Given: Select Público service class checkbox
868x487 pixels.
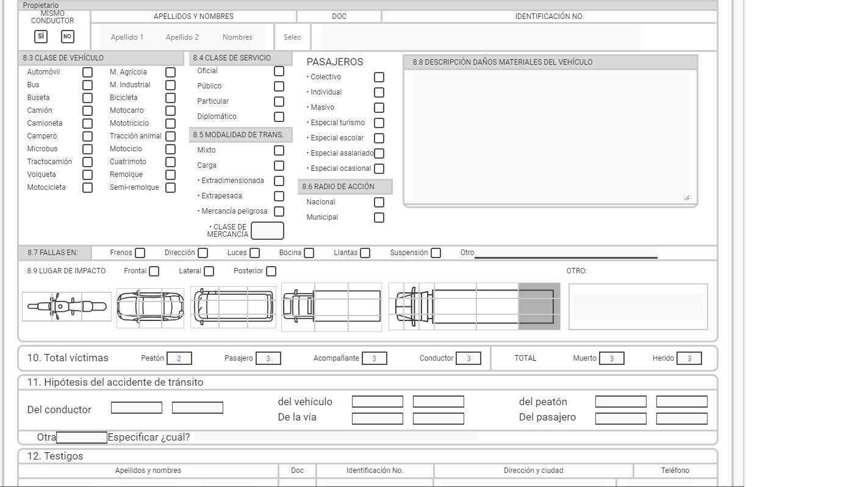Looking at the screenshot, I should tap(279, 86).
